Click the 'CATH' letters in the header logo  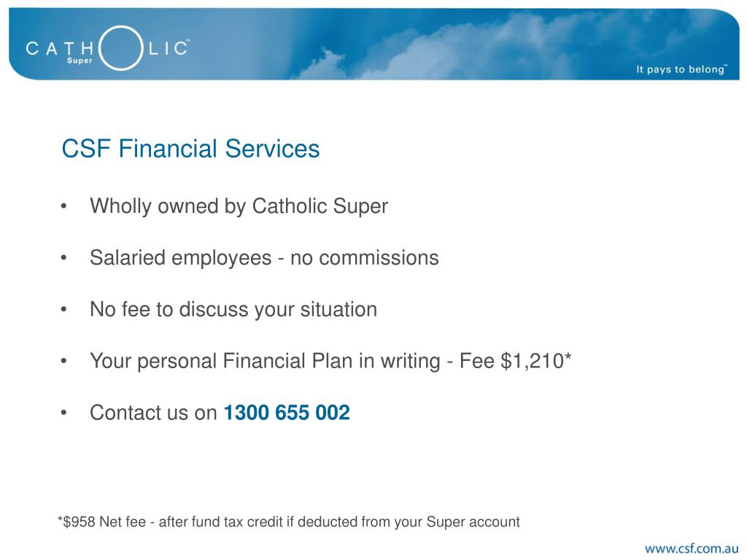click(60, 48)
